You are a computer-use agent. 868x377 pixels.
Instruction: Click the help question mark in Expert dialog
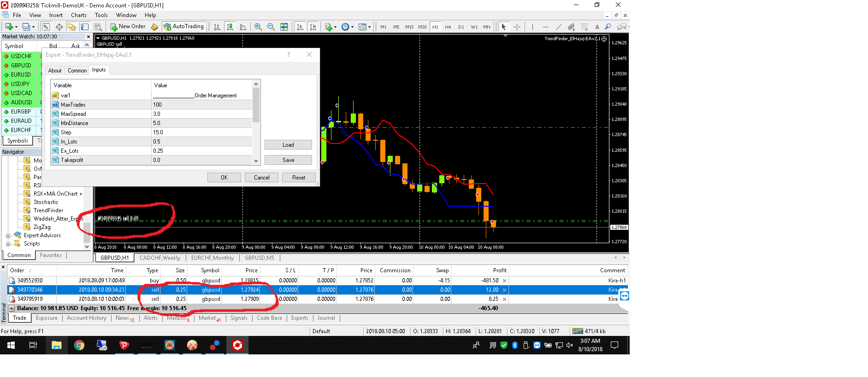coord(289,54)
